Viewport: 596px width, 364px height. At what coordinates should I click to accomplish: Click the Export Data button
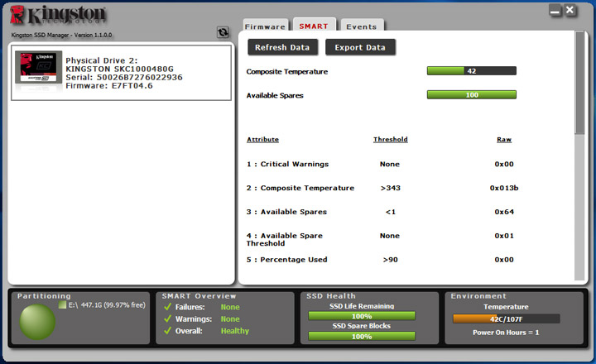[360, 47]
